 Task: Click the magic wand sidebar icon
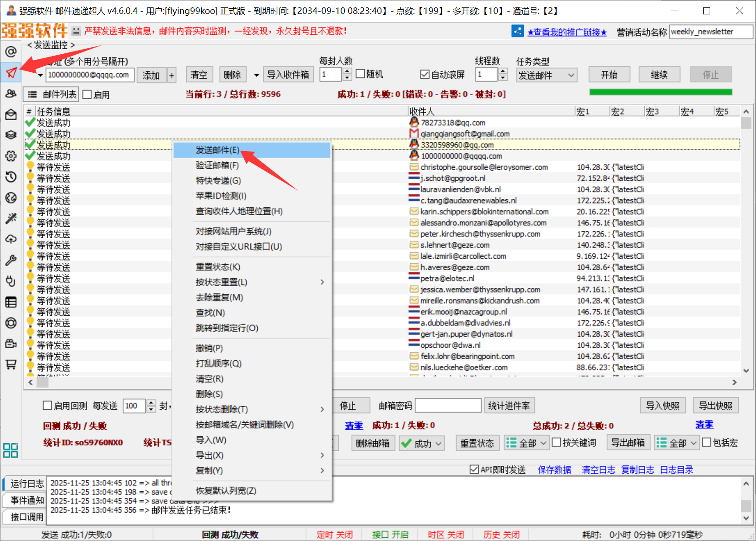coord(11,218)
